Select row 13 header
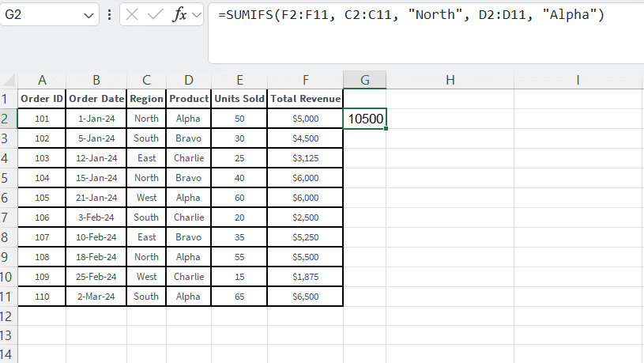Screen dimensions: 644x363 pos(9,335)
